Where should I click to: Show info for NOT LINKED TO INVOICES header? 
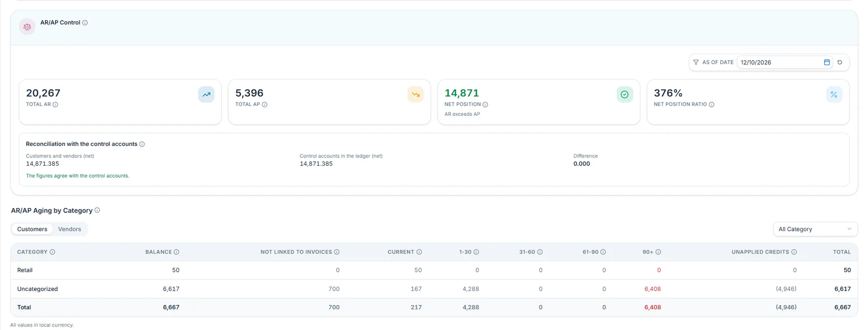[337, 252]
